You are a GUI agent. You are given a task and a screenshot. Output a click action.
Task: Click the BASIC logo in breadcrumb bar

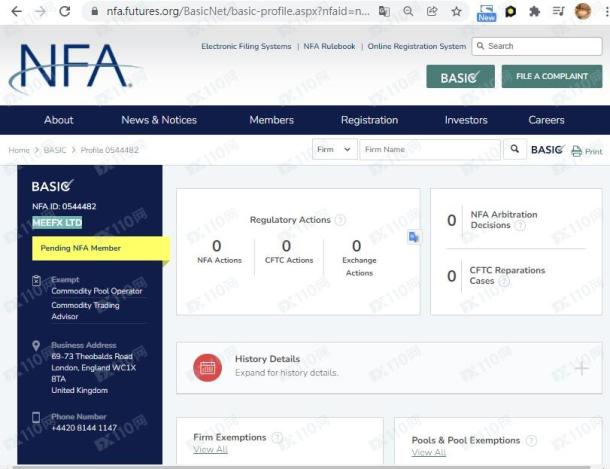coord(548,149)
